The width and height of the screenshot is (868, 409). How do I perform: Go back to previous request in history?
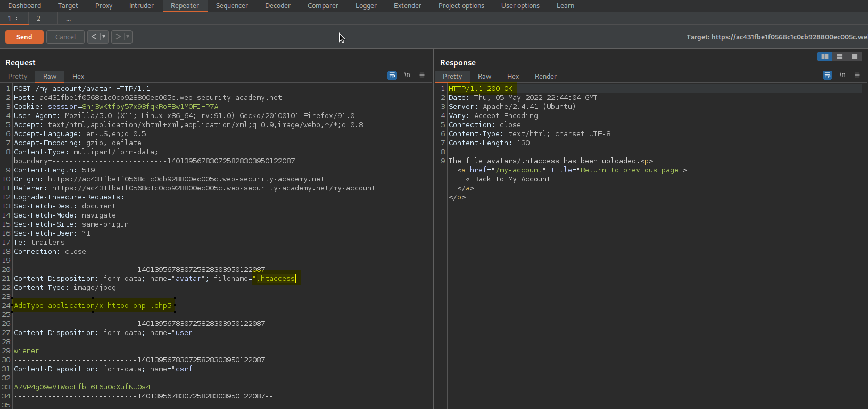94,37
